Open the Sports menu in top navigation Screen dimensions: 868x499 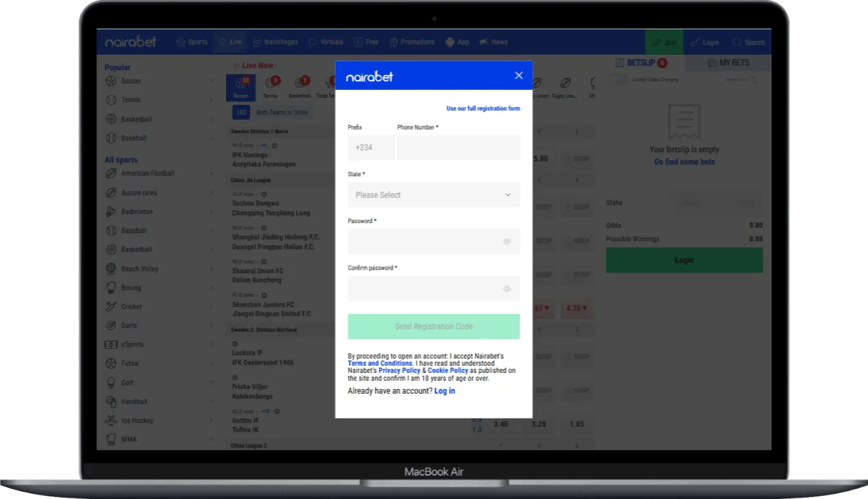coord(192,42)
